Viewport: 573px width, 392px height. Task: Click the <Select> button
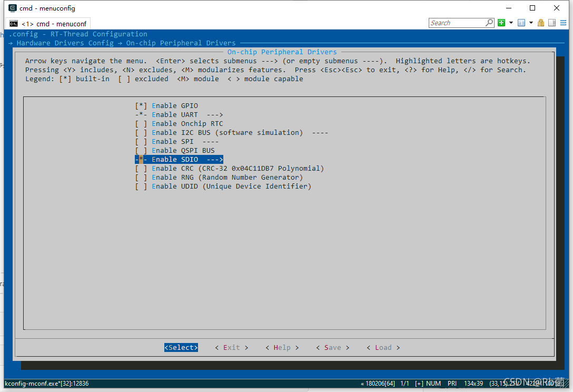[x=181, y=347]
